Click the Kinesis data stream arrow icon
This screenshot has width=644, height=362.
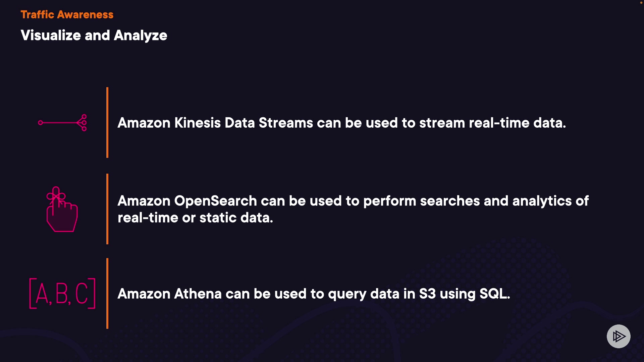tap(62, 123)
